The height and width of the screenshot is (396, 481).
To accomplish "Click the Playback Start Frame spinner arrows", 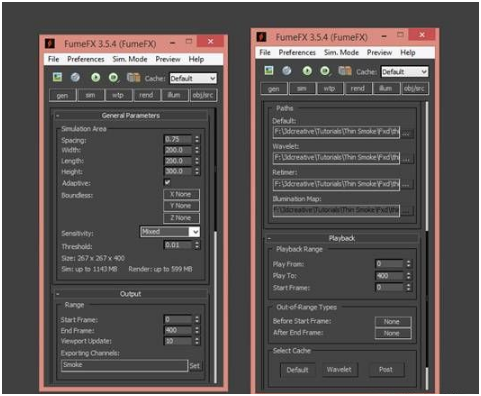I will point(409,287).
